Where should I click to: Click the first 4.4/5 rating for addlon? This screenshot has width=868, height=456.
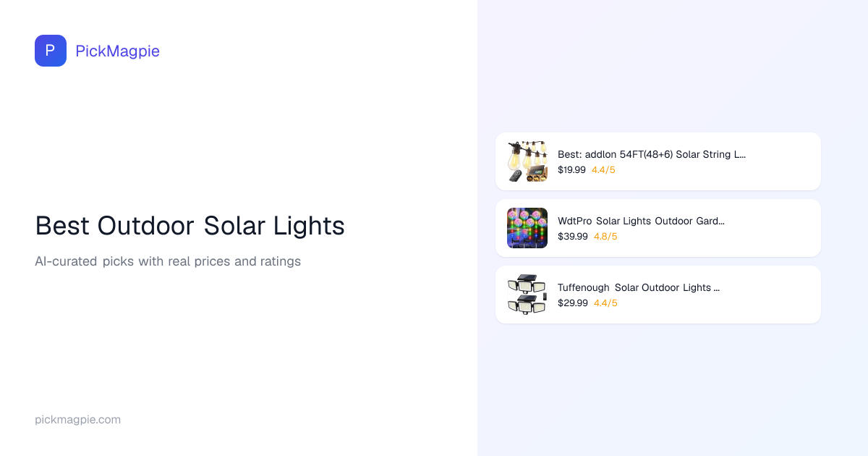point(603,170)
